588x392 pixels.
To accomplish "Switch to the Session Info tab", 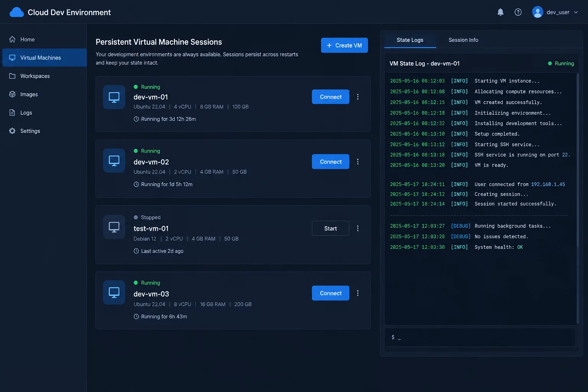I will tap(463, 40).
